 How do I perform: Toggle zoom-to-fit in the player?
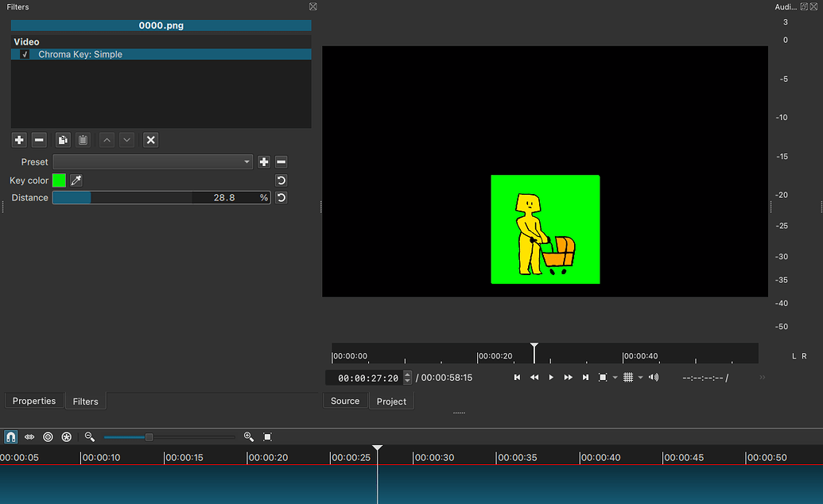click(603, 378)
